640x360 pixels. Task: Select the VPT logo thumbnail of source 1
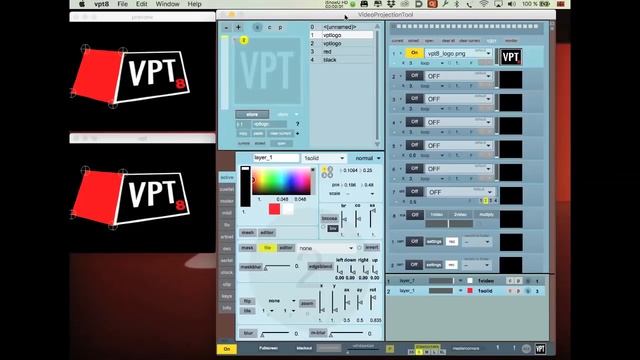(x=511, y=57)
